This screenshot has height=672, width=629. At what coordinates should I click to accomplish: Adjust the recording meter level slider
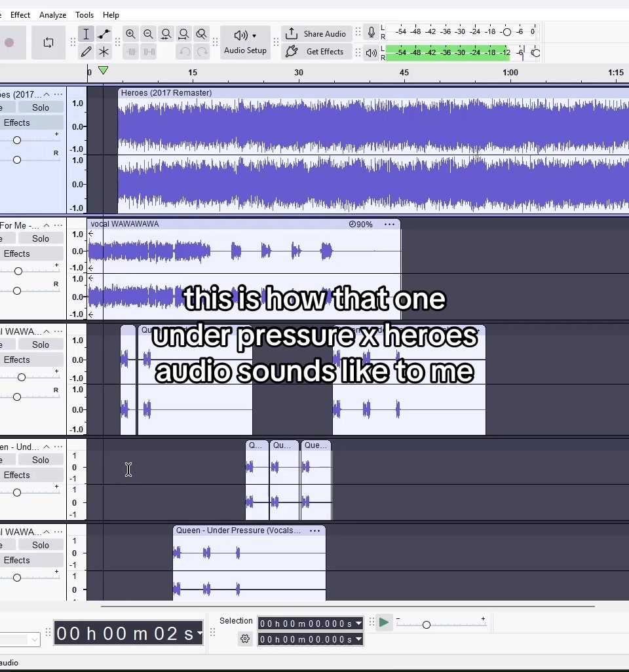click(x=506, y=32)
